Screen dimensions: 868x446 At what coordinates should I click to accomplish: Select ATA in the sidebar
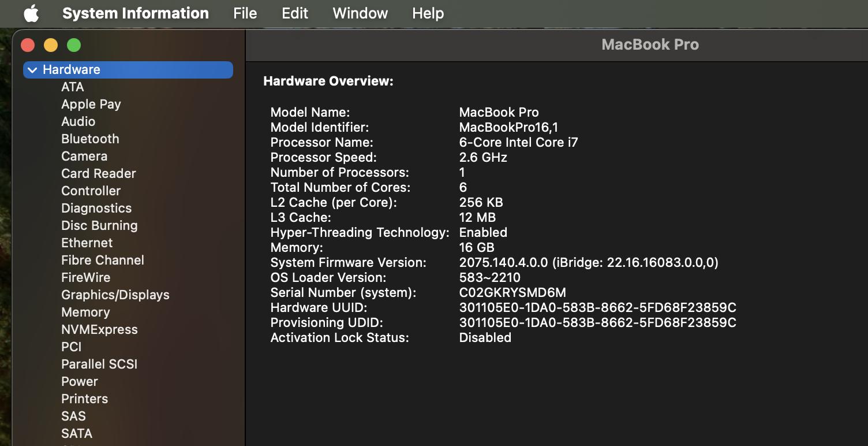point(73,87)
